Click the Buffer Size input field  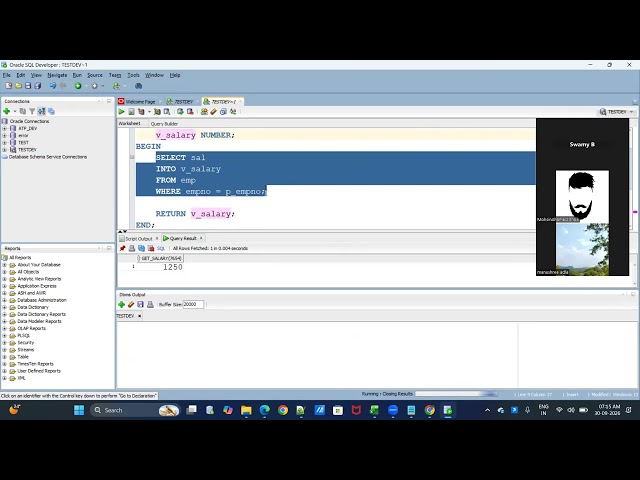pos(193,304)
